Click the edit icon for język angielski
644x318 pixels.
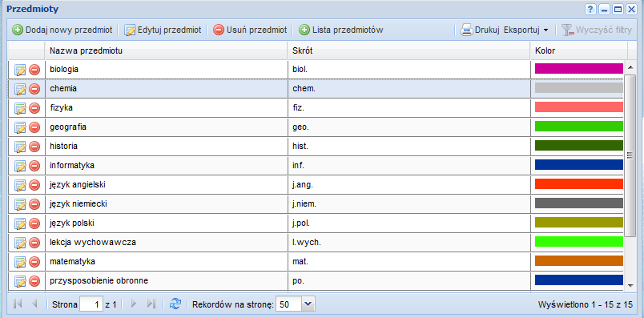20,185
